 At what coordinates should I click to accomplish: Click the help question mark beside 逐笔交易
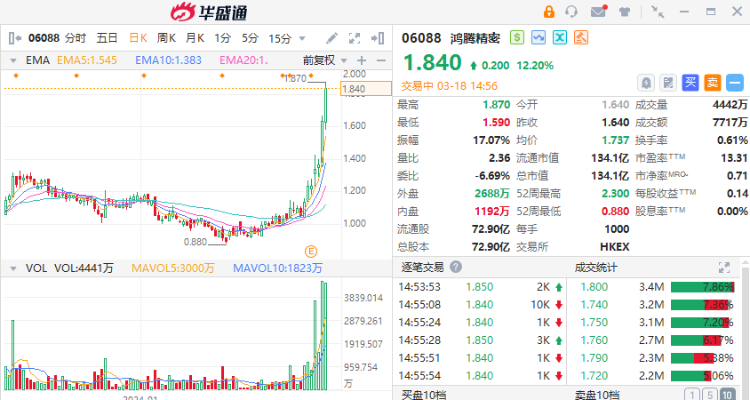pos(456,267)
